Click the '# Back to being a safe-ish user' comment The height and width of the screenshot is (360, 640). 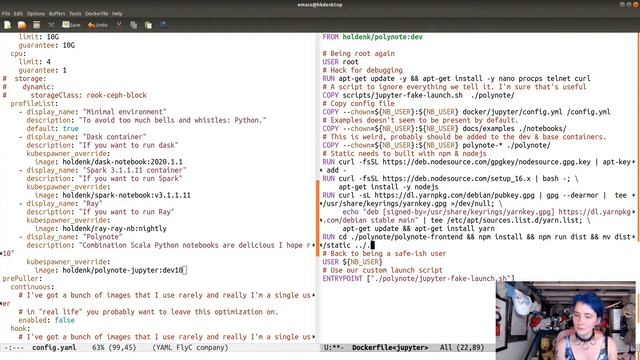point(384,253)
